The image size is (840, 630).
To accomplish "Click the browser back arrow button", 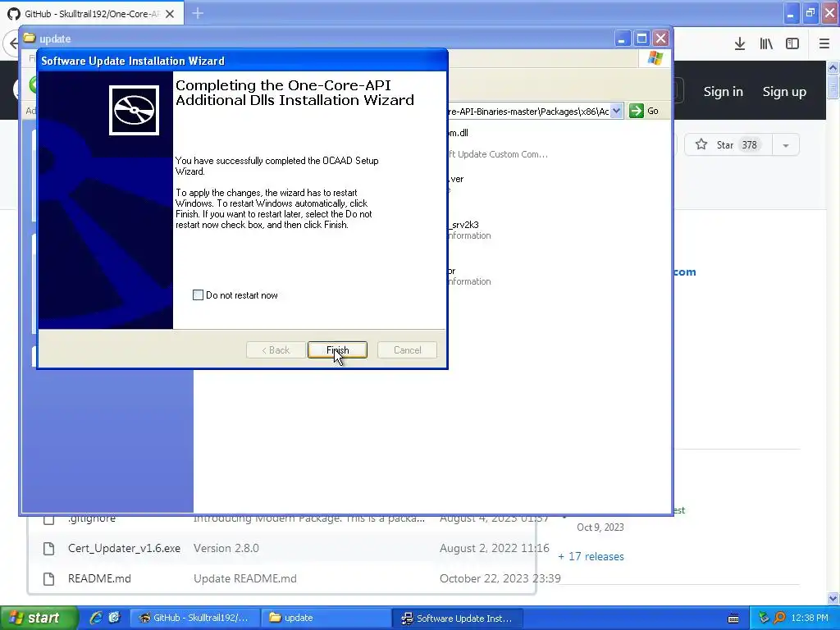I will click(11, 43).
